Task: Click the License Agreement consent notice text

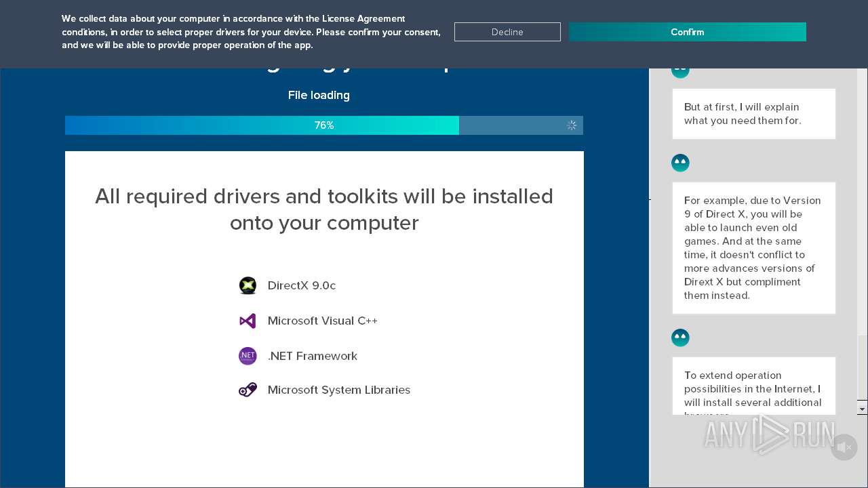Action: point(251,32)
